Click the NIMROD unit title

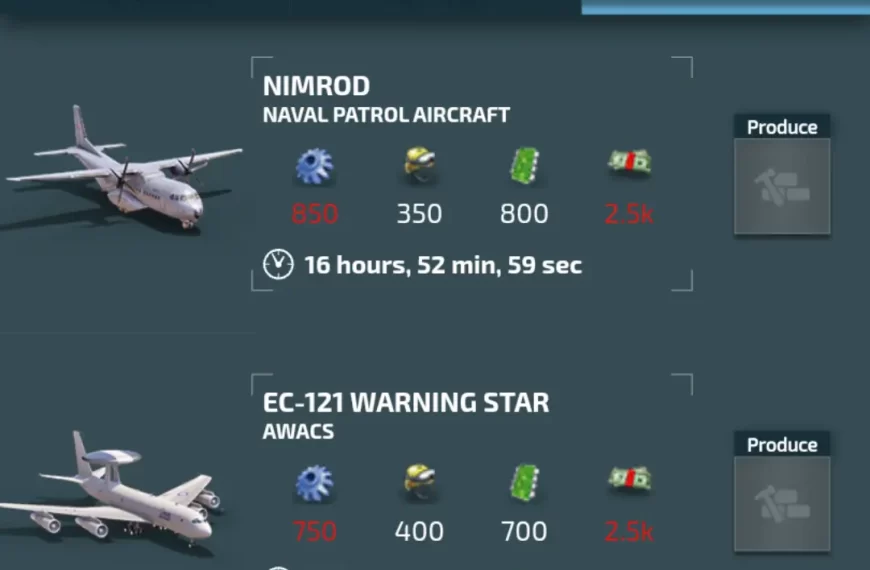click(x=316, y=86)
